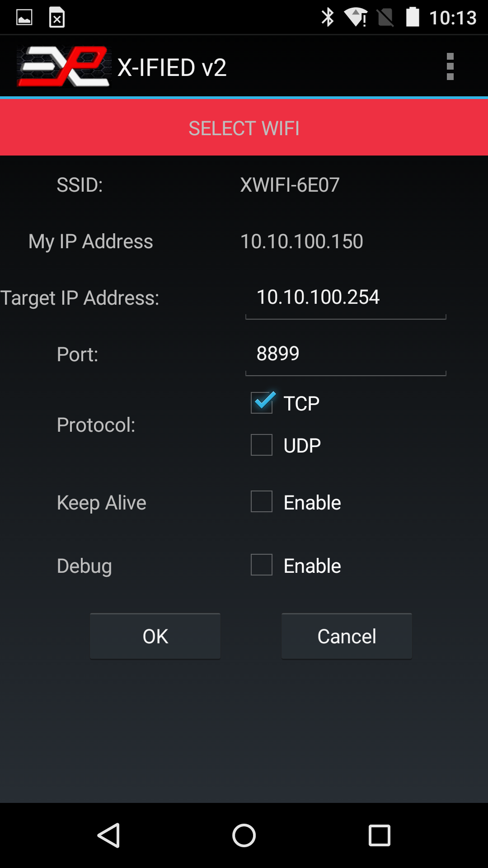Viewport: 488px width, 868px height.
Task: Tap the X-IFIED v2 app logo
Action: click(64, 66)
